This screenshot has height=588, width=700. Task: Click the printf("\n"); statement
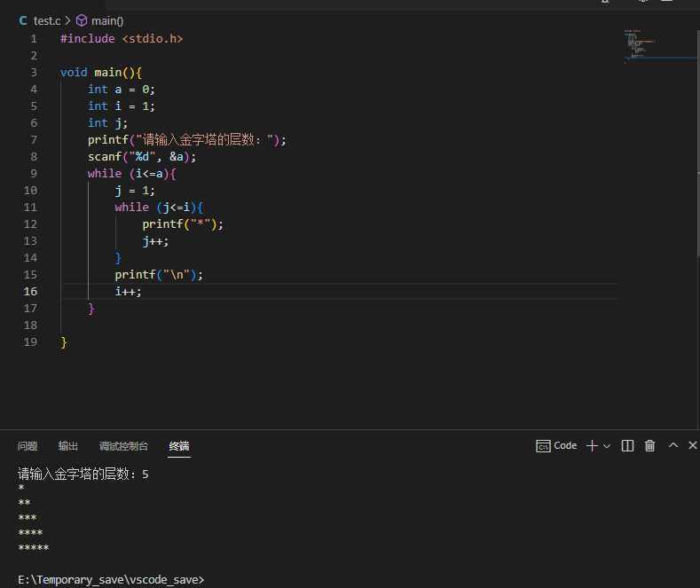point(159,275)
